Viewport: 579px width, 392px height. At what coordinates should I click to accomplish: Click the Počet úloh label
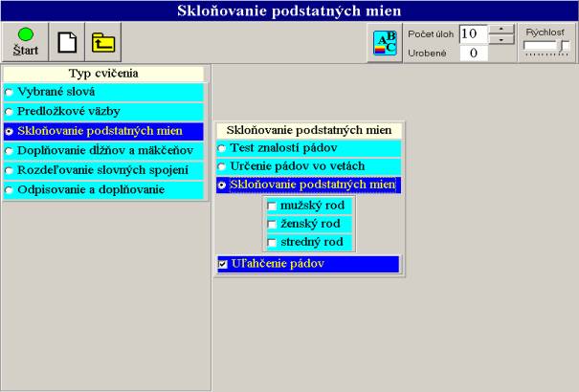(431, 33)
